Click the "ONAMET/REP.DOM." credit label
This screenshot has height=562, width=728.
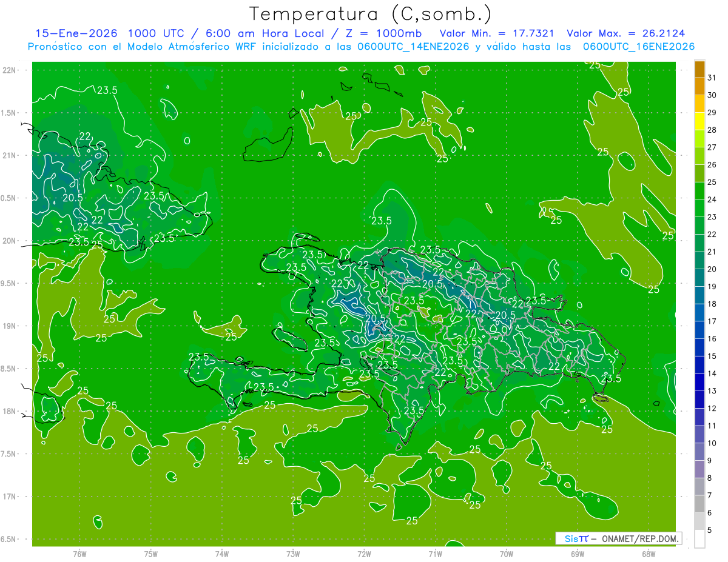(x=639, y=538)
